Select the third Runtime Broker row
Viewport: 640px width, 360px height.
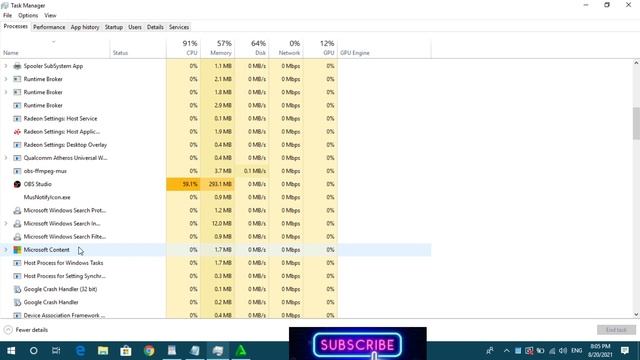[216, 105]
